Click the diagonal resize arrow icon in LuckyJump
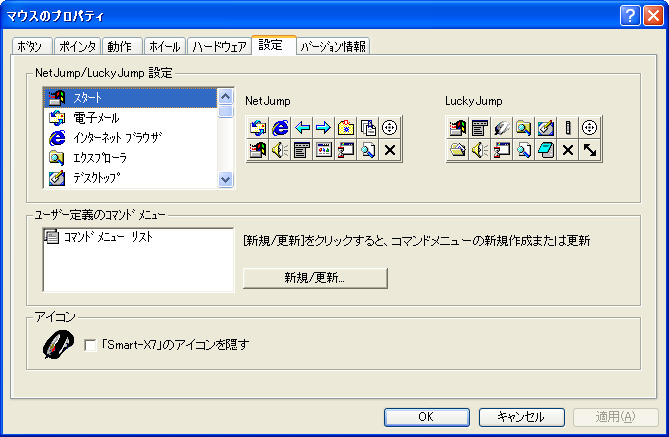 click(590, 150)
